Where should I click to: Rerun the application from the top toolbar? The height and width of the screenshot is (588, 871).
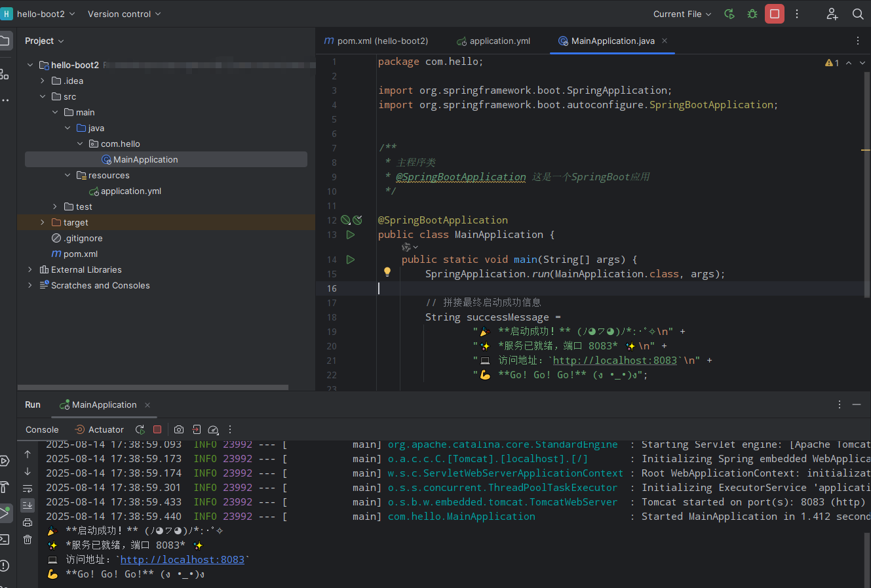(729, 14)
